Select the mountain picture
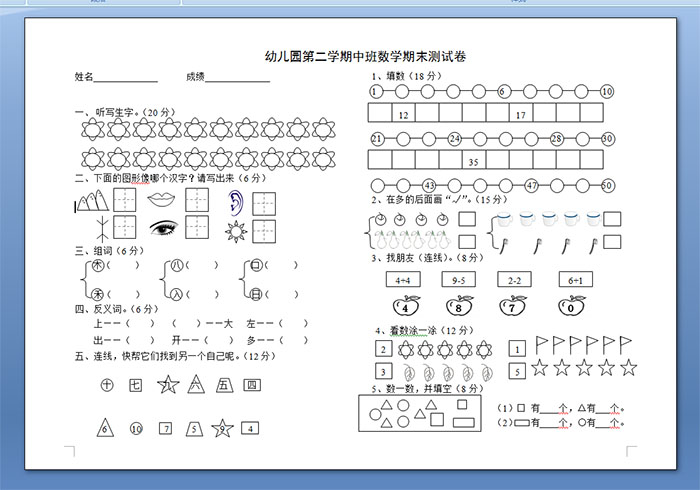The height and width of the screenshot is (490, 700). [92, 201]
